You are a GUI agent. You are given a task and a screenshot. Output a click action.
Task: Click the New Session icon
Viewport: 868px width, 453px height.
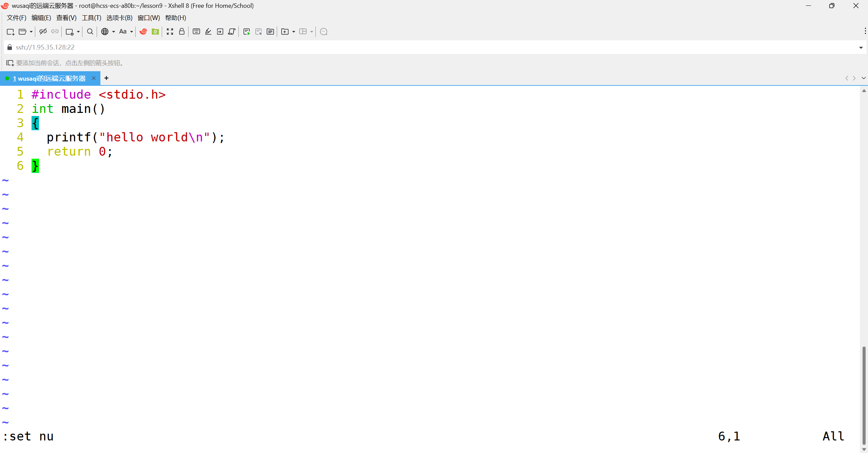click(11, 32)
